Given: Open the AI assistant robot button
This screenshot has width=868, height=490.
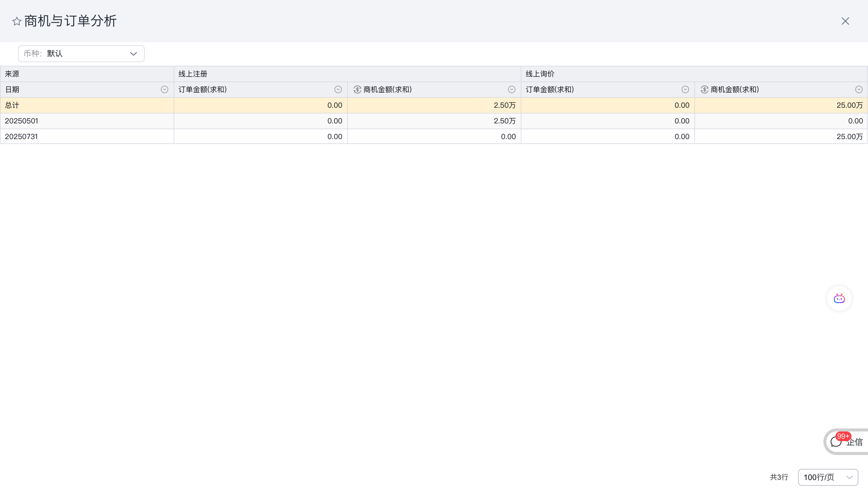Looking at the screenshot, I should click(839, 298).
